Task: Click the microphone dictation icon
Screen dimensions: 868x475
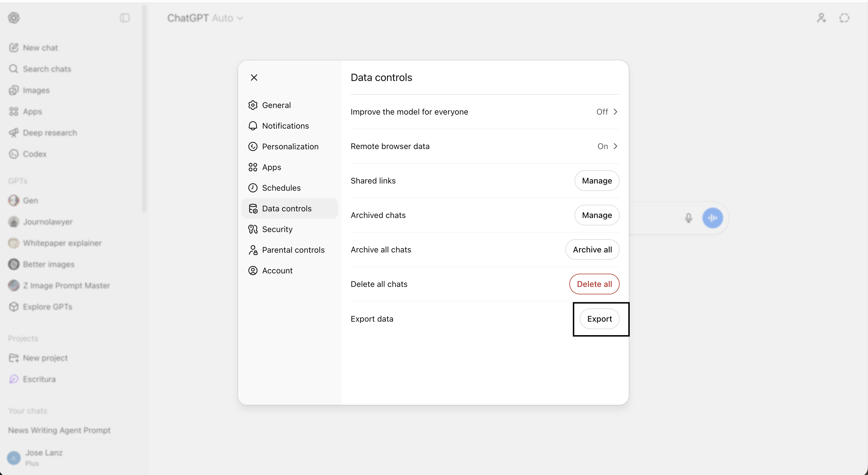Action: point(688,218)
